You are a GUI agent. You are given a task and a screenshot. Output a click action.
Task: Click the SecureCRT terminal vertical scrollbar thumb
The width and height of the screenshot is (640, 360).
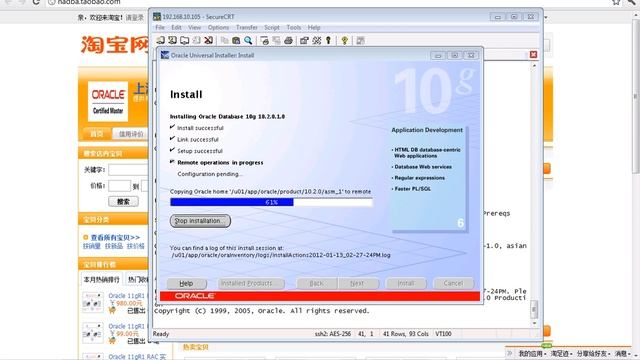[x=534, y=309]
